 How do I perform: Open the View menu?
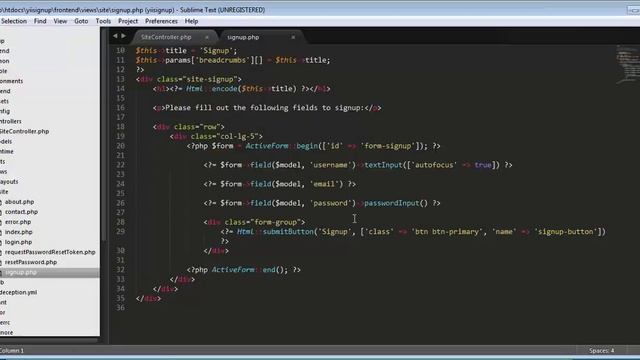tap(60, 21)
